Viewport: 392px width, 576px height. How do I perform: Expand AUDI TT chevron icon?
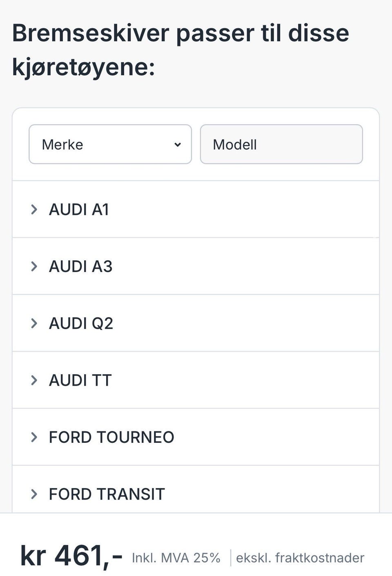point(34,380)
